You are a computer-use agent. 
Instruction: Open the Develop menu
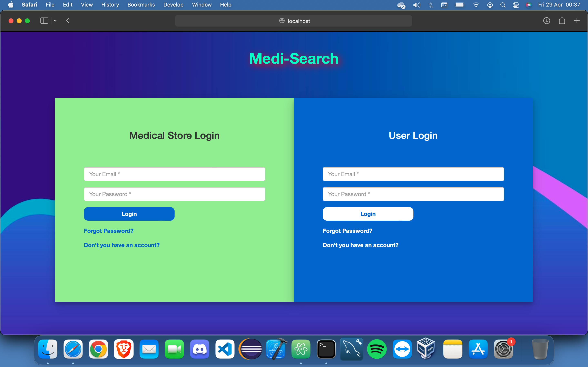[173, 5]
